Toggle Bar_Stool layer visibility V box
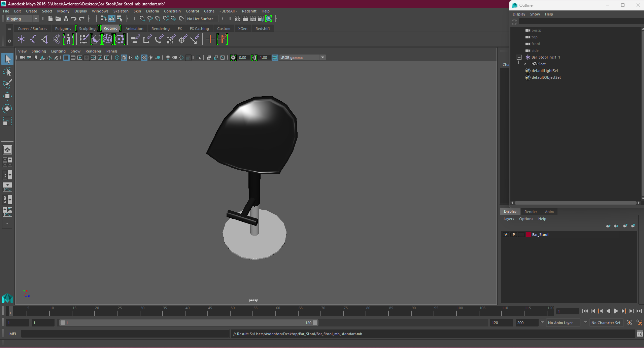The image size is (644, 348). (x=506, y=235)
